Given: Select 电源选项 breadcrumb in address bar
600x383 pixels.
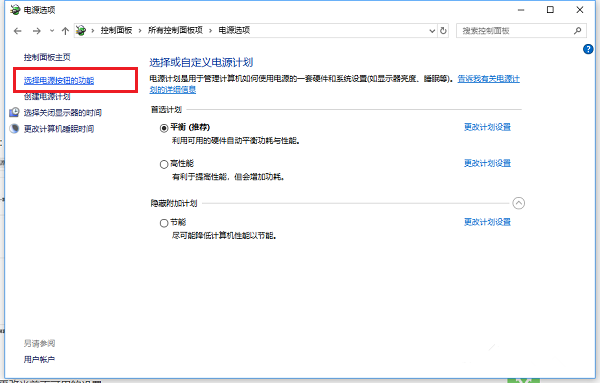Looking at the screenshot, I should coord(234,30).
